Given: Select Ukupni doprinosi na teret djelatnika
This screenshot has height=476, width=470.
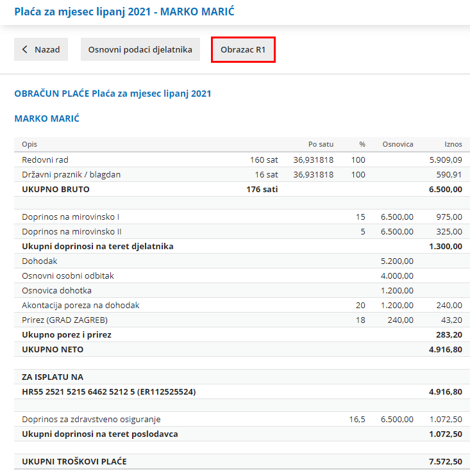Looking at the screenshot, I should point(97,246).
